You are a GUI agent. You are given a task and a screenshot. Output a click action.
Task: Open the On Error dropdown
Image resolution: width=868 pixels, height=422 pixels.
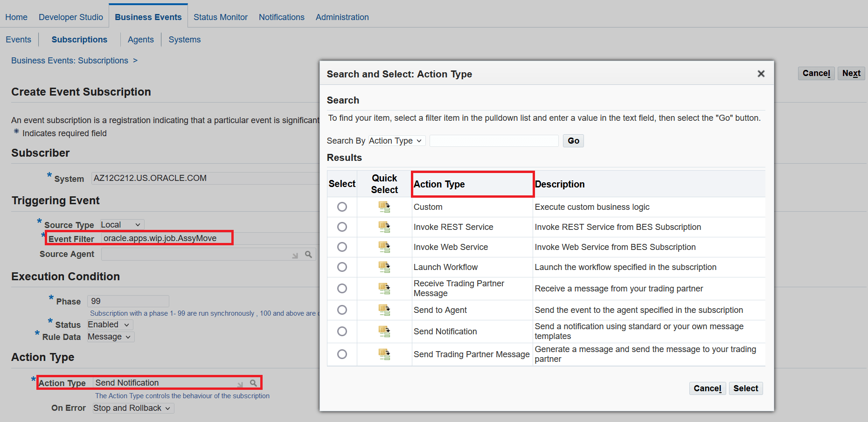click(132, 408)
